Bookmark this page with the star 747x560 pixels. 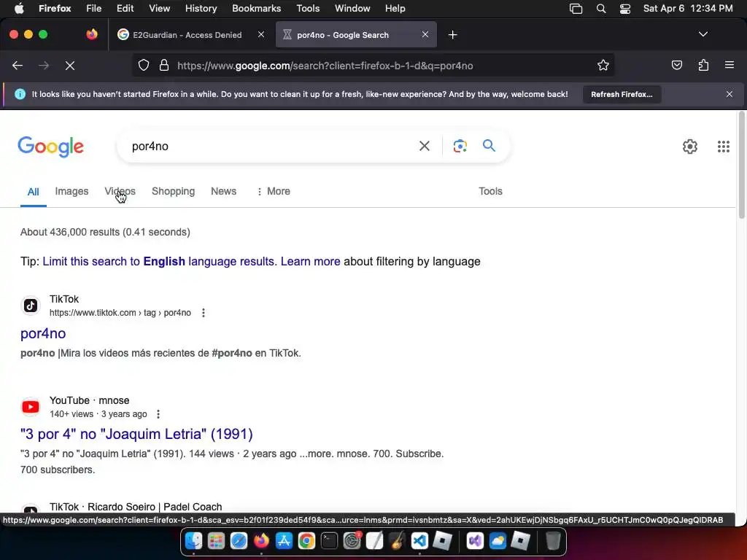(603, 65)
